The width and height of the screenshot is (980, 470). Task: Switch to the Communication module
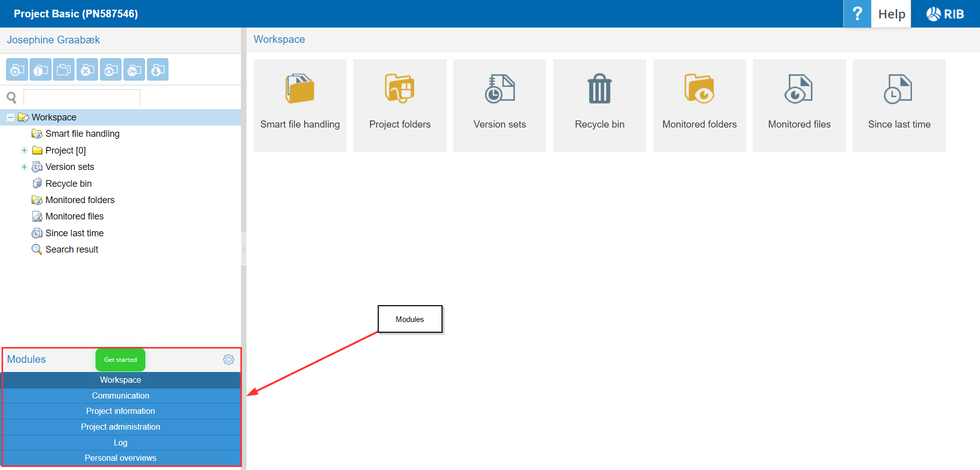tap(120, 396)
